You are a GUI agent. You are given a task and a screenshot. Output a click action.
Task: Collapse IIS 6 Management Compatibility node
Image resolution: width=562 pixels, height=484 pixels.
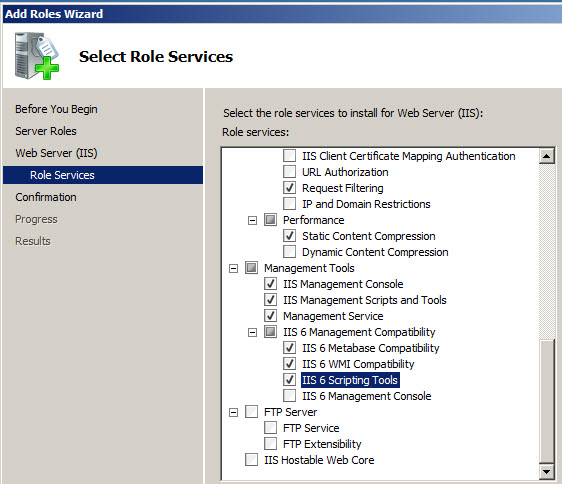pyautogui.click(x=252, y=332)
